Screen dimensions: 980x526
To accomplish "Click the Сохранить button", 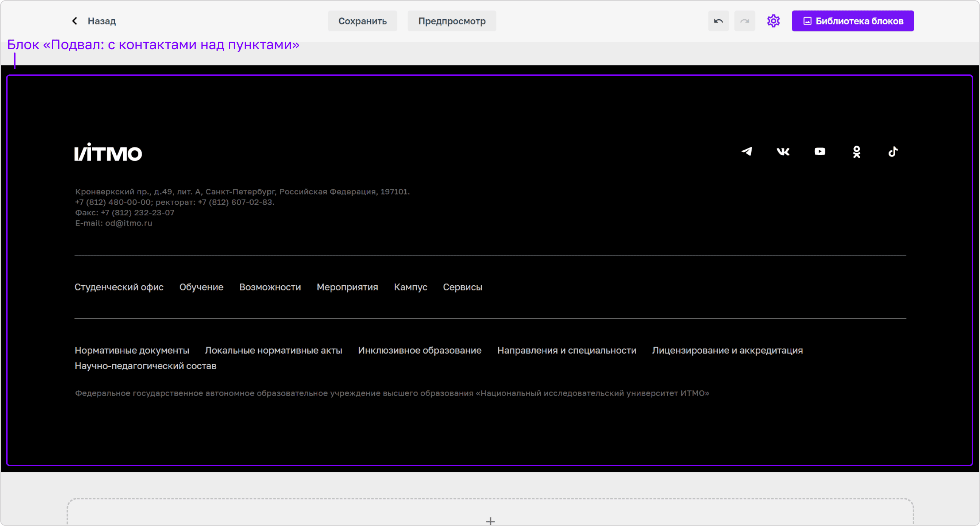I will click(x=362, y=21).
